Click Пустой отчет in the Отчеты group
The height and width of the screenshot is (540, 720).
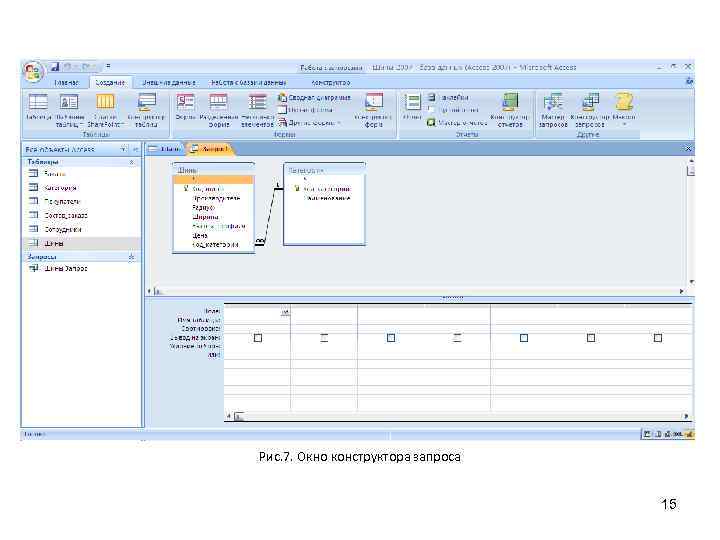click(454, 110)
